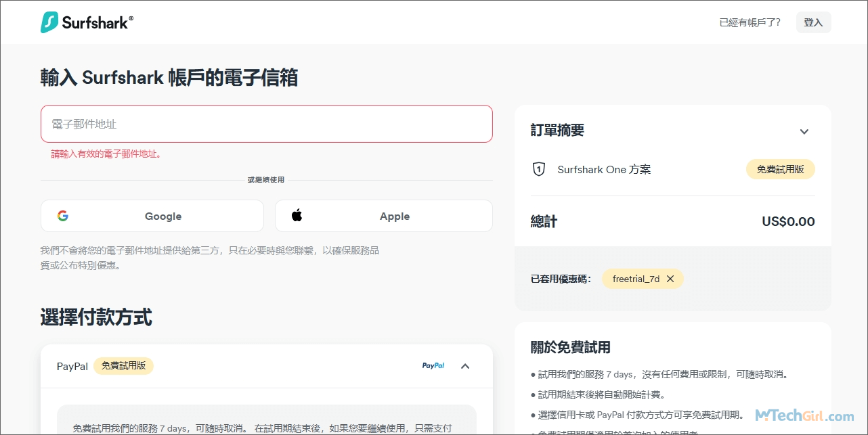Image resolution: width=868 pixels, height=435 pixels.
Task: Select the PayPal payment method label
Action: [x=72, y=366]
